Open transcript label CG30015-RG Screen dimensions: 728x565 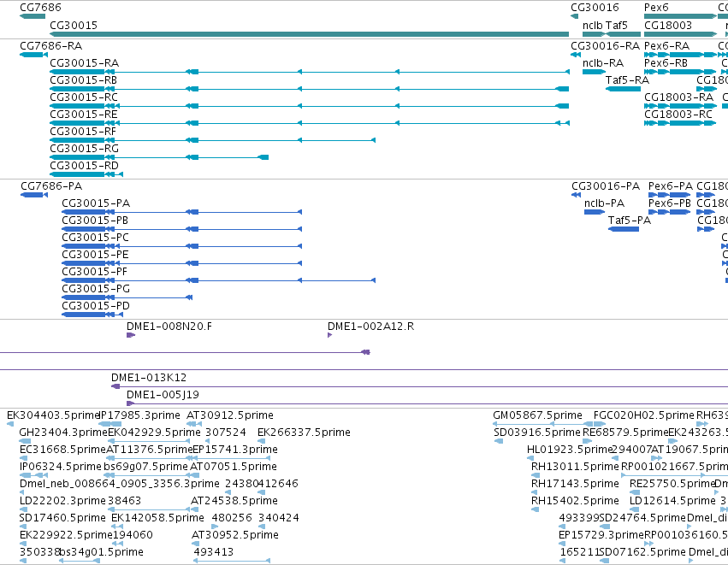84,149
